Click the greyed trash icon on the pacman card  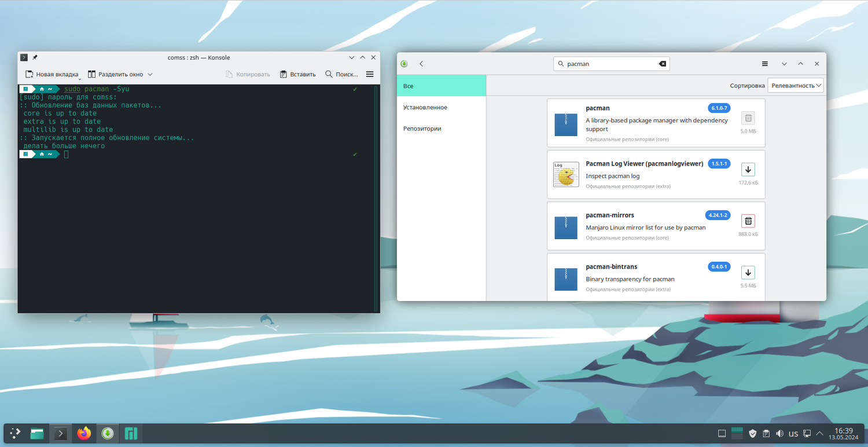[748, 118]
